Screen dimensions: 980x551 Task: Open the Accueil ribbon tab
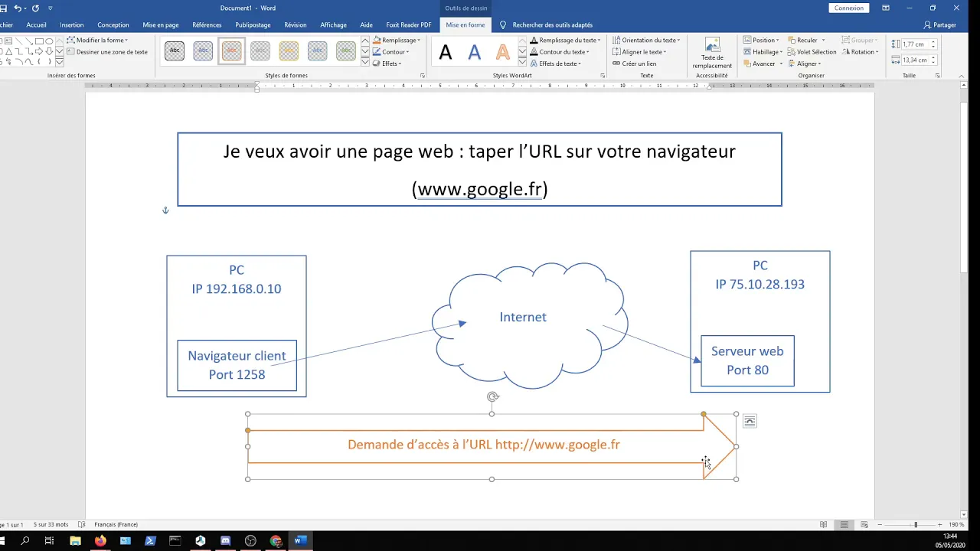(36, 25)
